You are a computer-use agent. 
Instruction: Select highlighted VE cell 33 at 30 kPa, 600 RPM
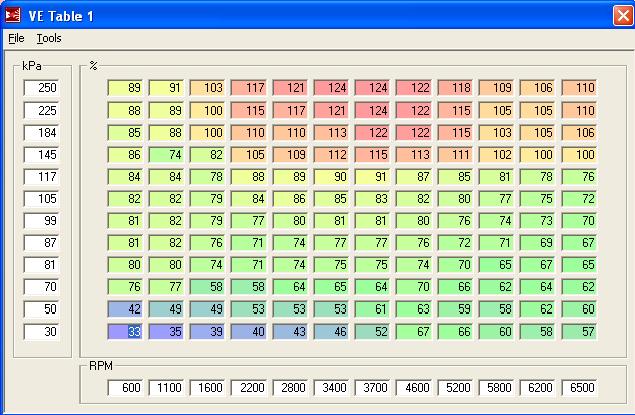tap(125, 332)
